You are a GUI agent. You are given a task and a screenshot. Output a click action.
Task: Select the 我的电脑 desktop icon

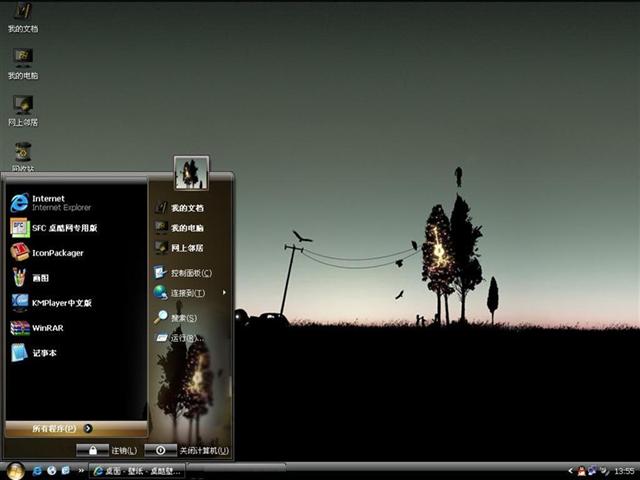[x=23, y=63]
